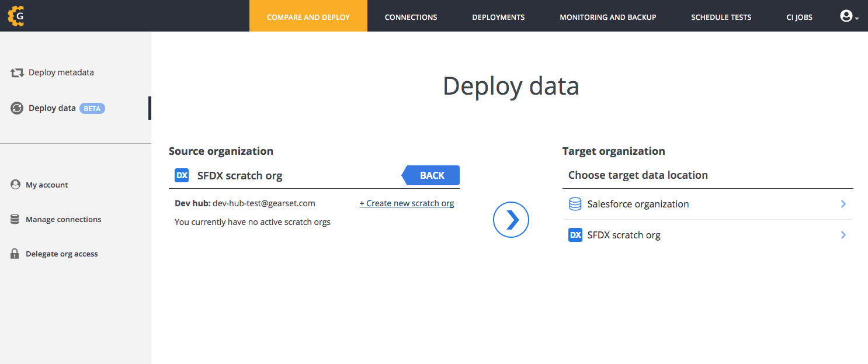Click the Gearset gear logo
The image size is (868, 364).
(16, 16)
